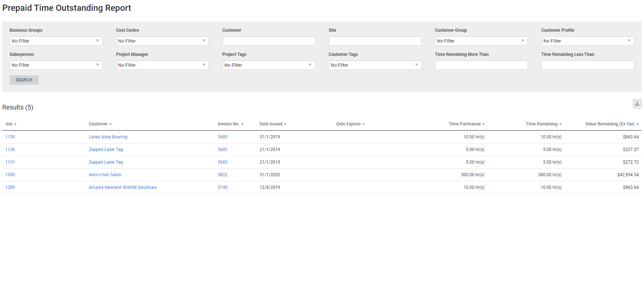Sort by Time Remaining column

pyautogui.click(x=543, y=124)
